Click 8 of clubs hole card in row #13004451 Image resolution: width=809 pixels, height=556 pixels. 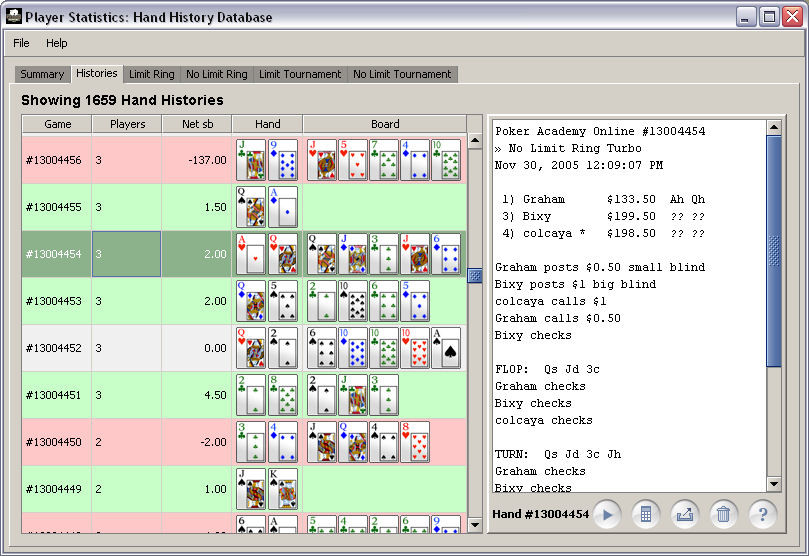click(283, 395)
